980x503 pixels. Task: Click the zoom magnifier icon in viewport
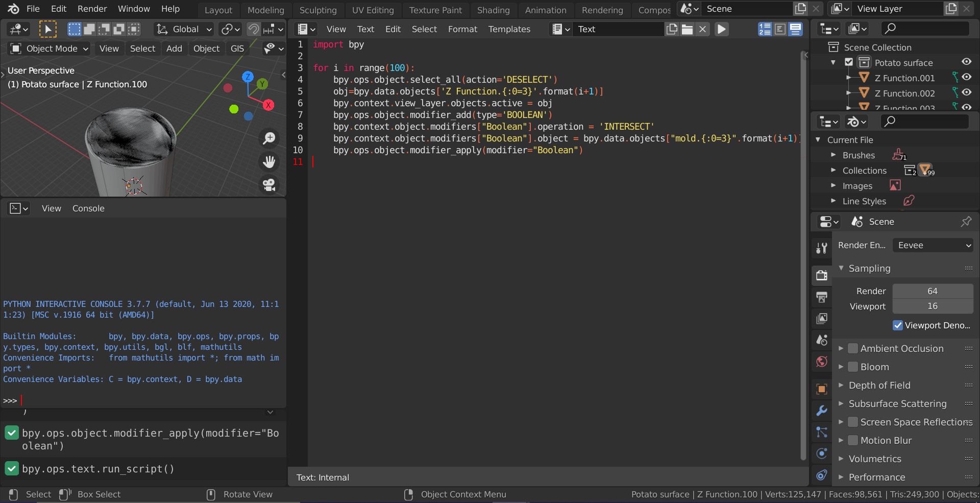269,138
